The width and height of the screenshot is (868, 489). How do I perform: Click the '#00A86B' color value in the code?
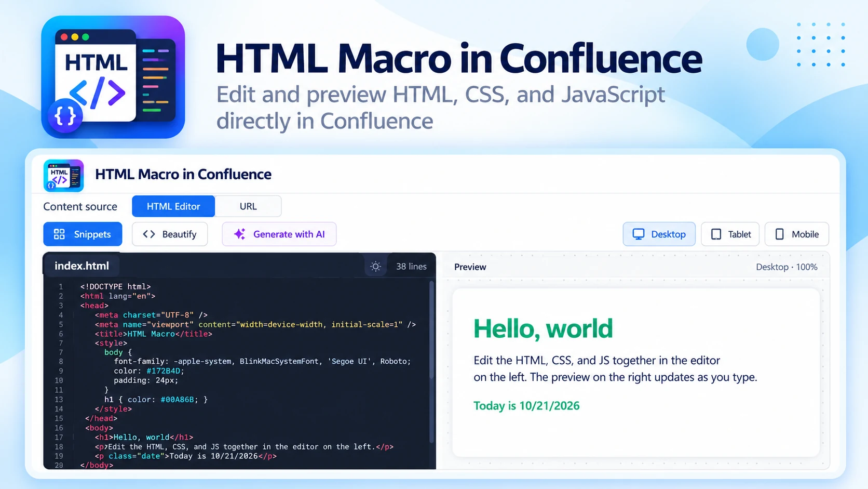(177, 400)
